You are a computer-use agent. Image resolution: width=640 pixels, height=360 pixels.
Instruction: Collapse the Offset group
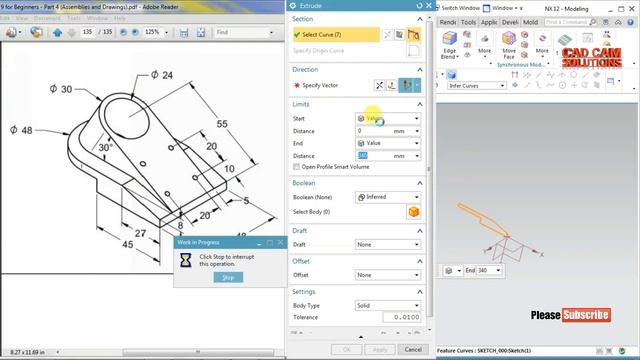point(420,261)
